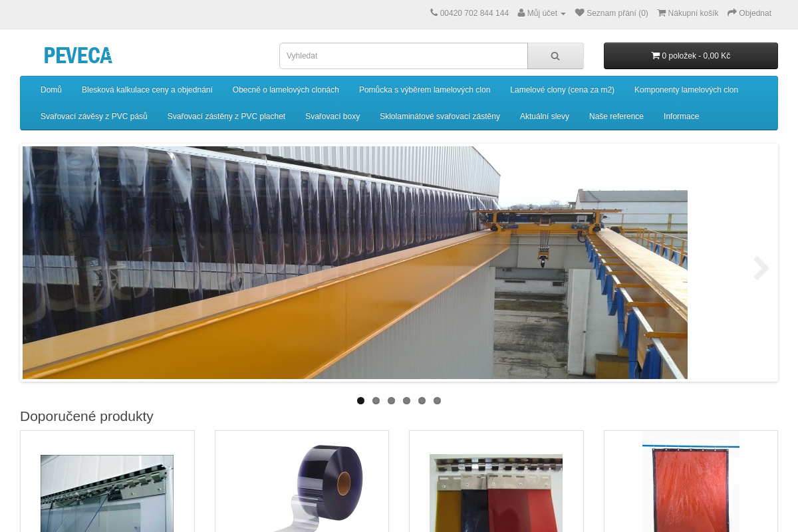Image resolution: width=798 pixels, height=532 pixels.
Task: Expand the Můj účet dropdown
Action: [x=542, y=13]
